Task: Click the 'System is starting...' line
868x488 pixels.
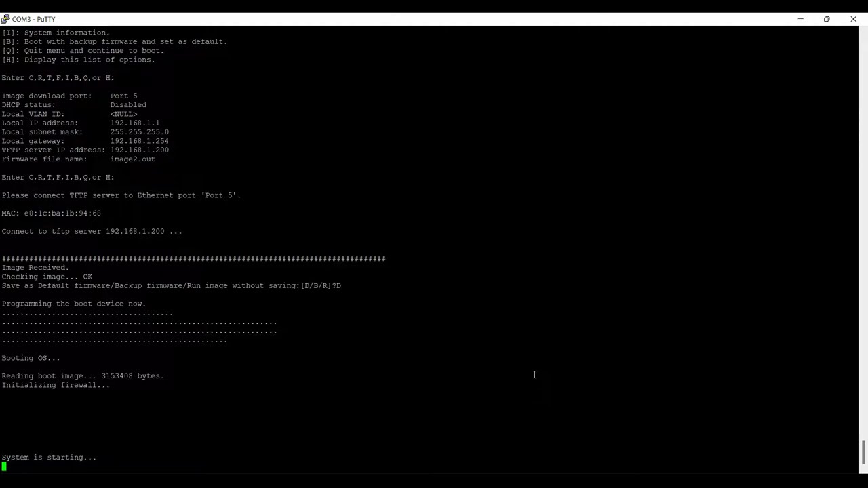Action: tap(49, 457)
